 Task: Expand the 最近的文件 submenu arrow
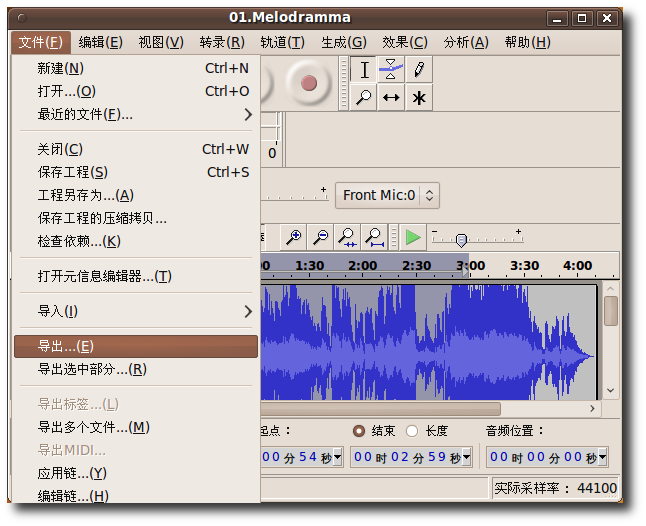(x=248, y=114)
